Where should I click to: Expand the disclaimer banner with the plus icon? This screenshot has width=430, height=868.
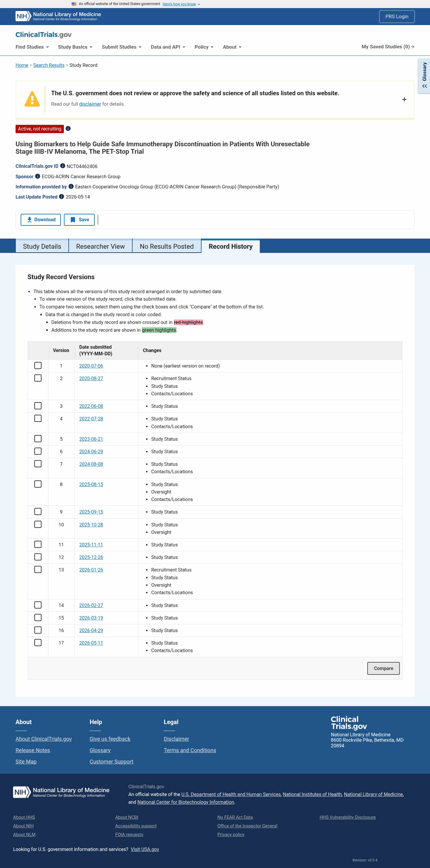click(x=404, y=99)
